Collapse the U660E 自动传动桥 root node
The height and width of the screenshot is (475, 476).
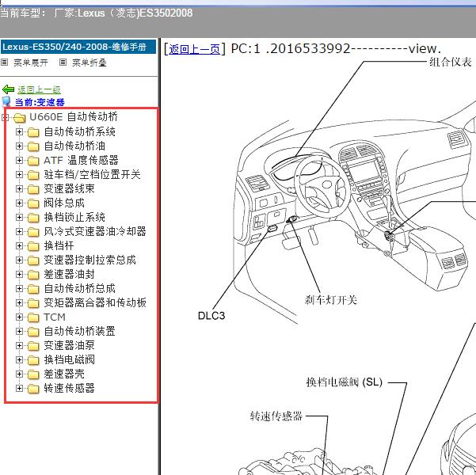6,118
